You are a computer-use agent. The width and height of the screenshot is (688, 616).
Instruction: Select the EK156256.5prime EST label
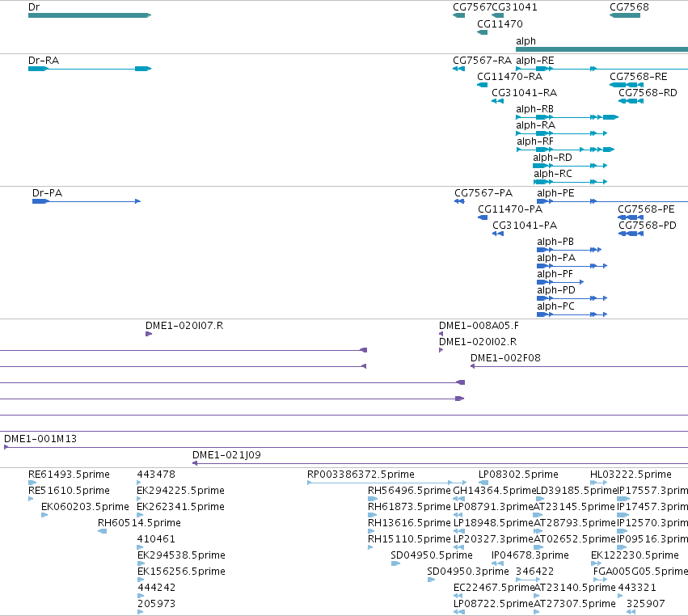pyautogui.click(x=181, y=571)
